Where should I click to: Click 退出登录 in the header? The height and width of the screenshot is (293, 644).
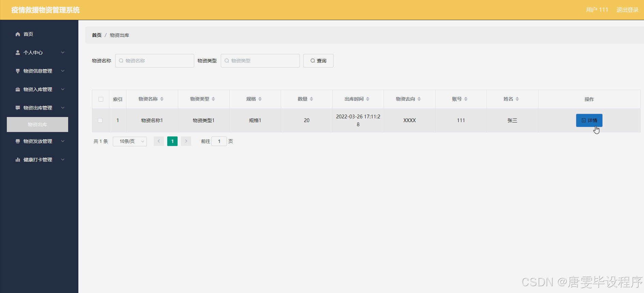(x=627, y=10)
